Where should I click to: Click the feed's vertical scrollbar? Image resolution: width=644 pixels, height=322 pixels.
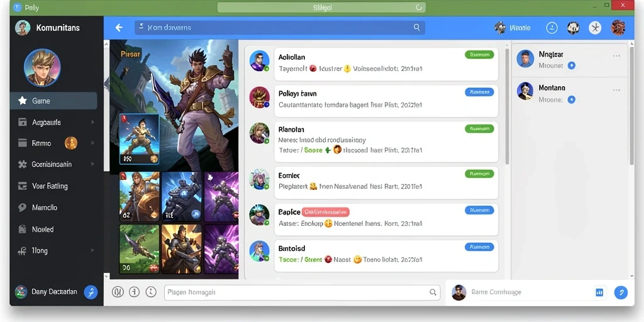click(507, 107)
